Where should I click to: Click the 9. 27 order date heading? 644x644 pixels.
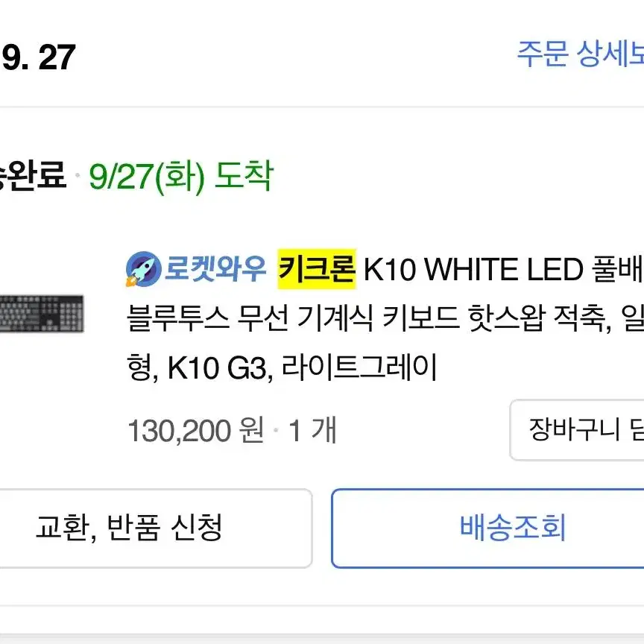pyautogui.click(x=38, y=57)
